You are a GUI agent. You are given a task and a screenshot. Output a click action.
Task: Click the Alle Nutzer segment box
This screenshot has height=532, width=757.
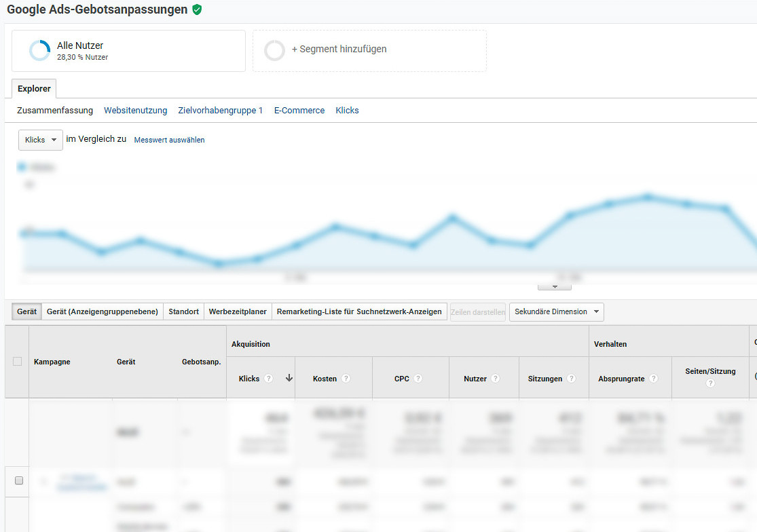[128, 50]
